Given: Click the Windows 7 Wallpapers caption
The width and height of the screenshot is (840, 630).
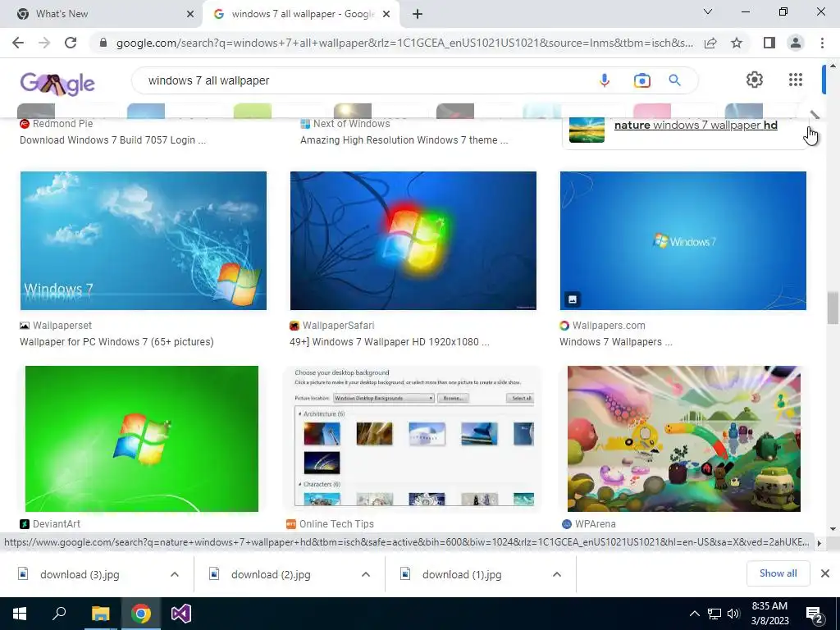Looking at the screenshot, I should [x=616, y=342].
